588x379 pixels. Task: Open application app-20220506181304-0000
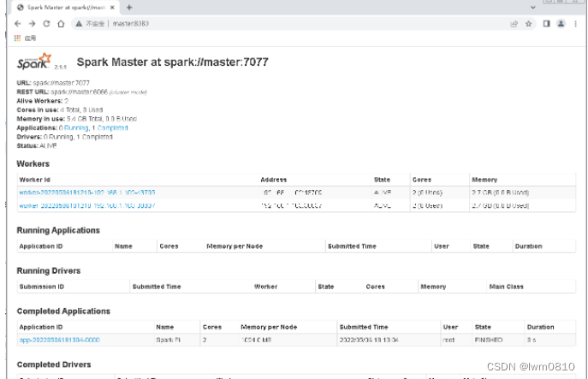[60, 340]
